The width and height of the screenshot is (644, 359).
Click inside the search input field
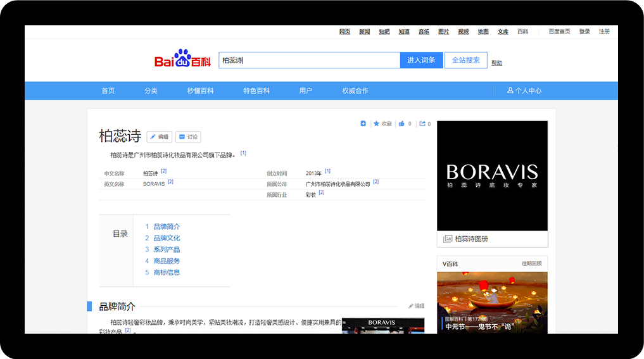coord(309,60)
